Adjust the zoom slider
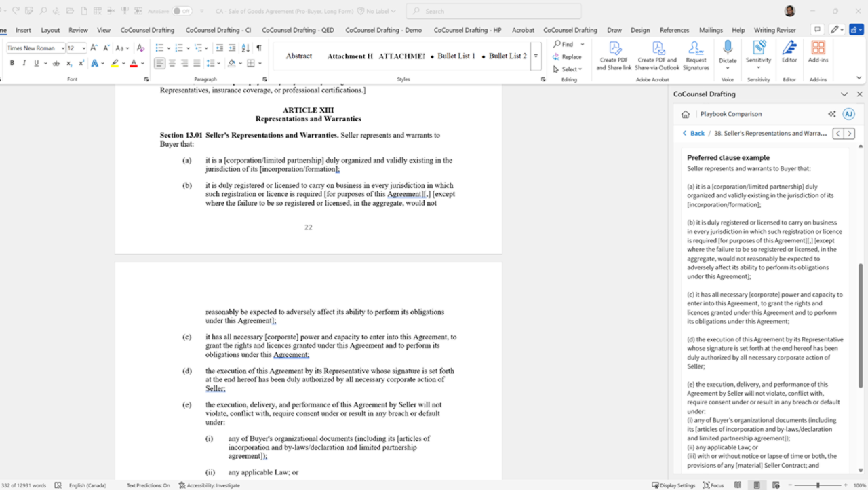 818,485
